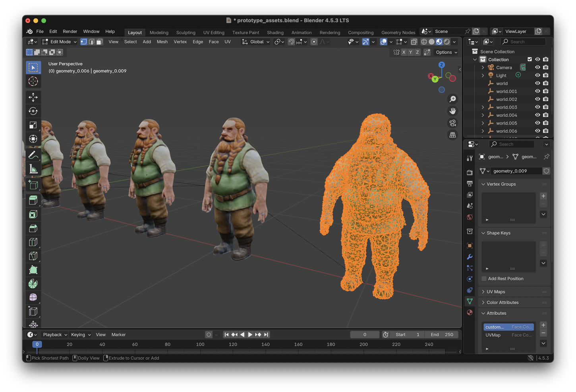Select the Move tool in the toolbar

pyautogui.click(x=33, y=97)
